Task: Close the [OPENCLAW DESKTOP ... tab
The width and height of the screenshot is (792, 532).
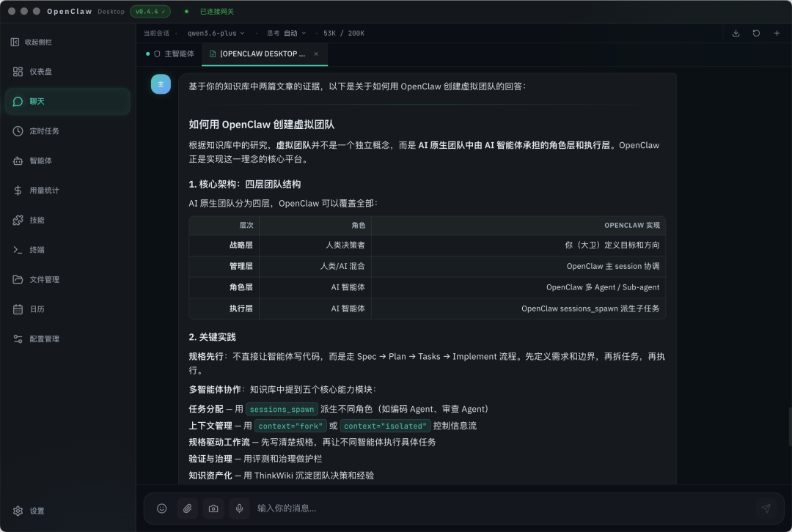Action: (x=316, y=54)
